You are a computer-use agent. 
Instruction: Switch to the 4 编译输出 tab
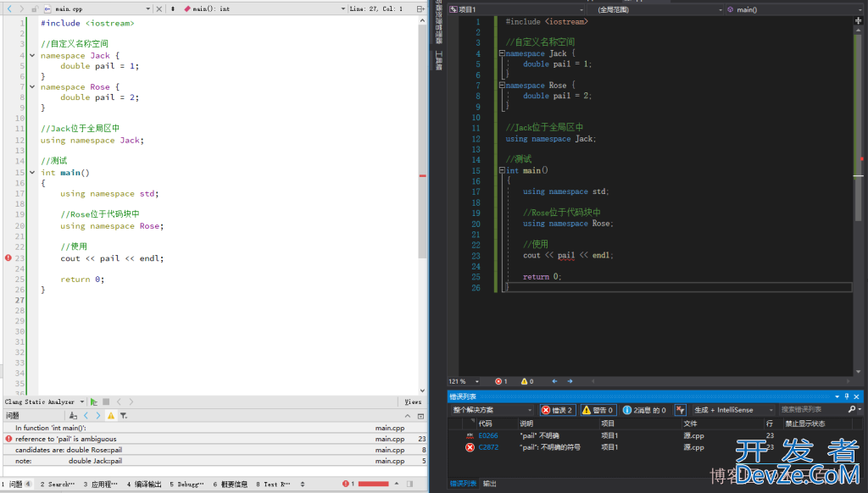coord(144,485)
